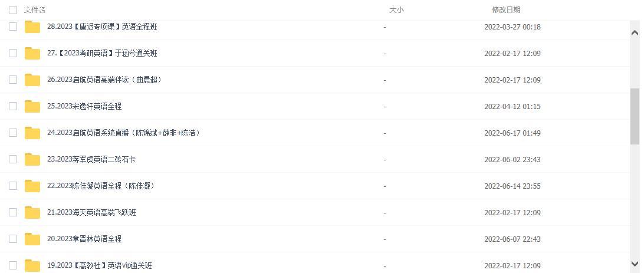Sort list by 文件名 column header
The height and width of the screenshot is (273, 644).
click(x=34, y=10)
